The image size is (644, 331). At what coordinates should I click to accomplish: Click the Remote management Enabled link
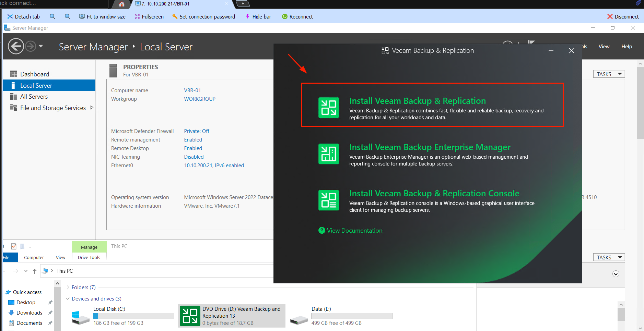pos(193,140)
